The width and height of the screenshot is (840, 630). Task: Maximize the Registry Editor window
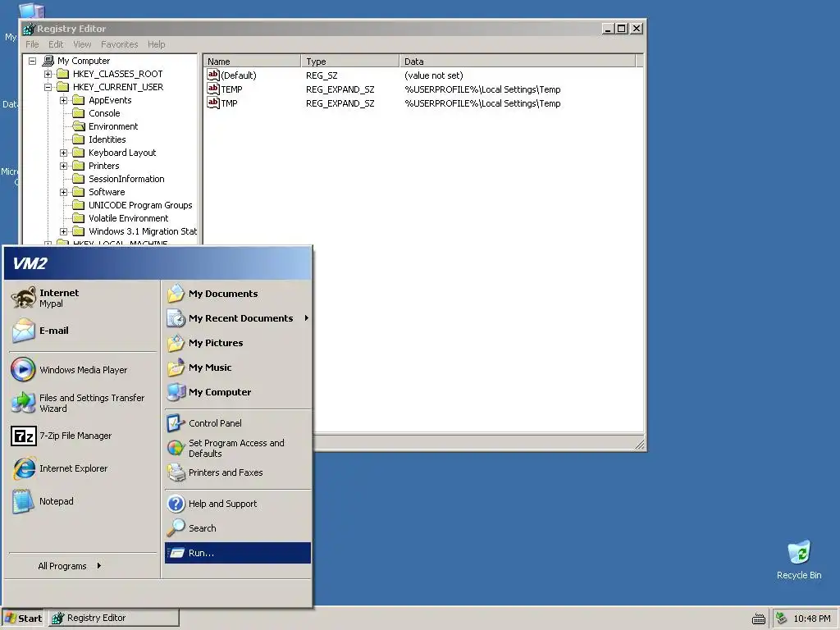[622, 29]
